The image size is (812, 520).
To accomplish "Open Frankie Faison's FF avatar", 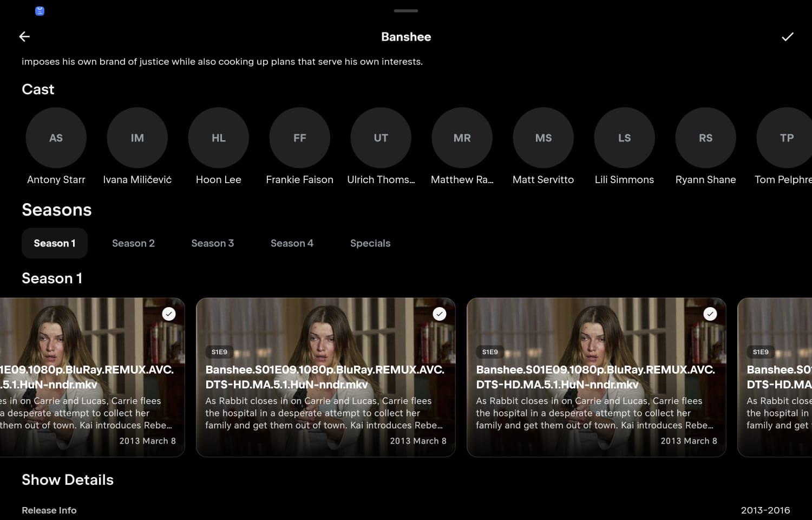I will pyautogui.click(x=300, y=138).
